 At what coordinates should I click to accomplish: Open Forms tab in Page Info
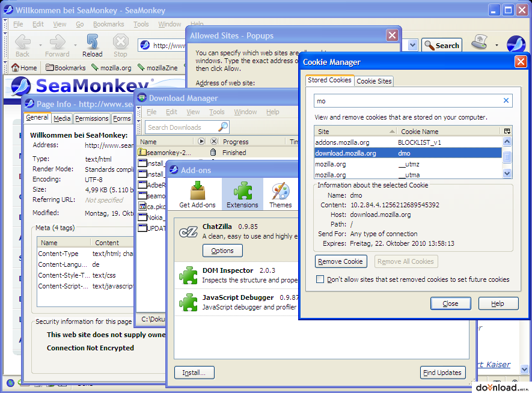tap(122, 118)
